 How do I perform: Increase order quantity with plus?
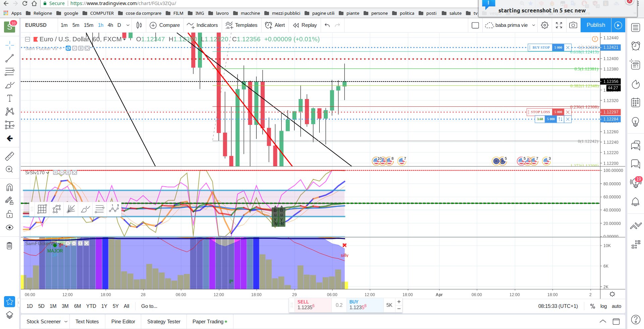pos(399,301)
